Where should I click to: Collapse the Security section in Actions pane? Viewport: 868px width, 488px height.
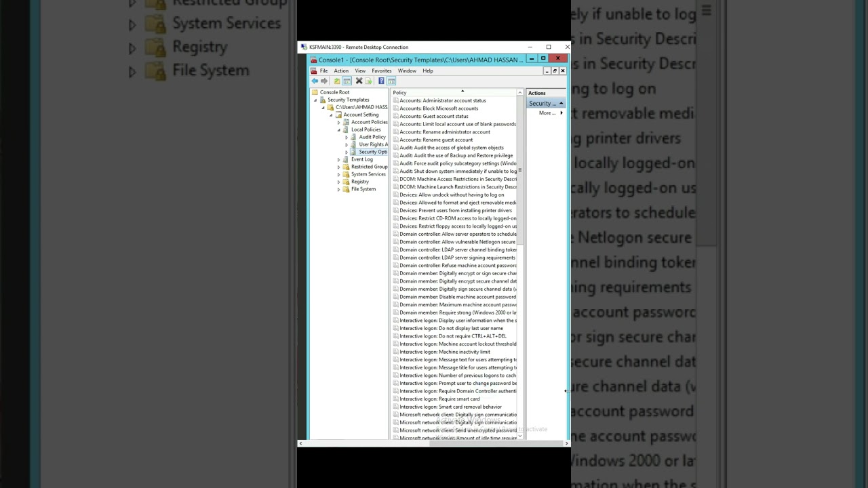tap(561, 103)
